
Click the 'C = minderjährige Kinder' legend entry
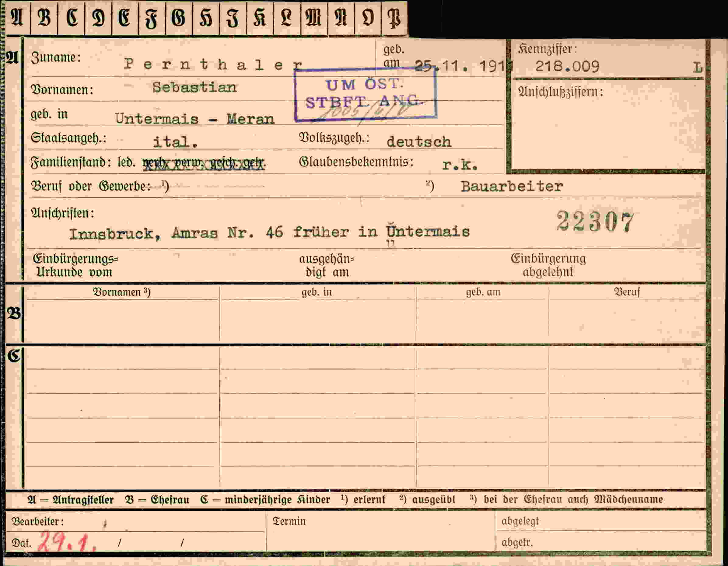click(x=265, y=500)
